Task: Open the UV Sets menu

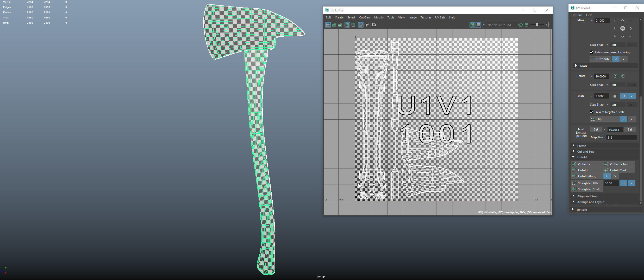Action: 440,17
